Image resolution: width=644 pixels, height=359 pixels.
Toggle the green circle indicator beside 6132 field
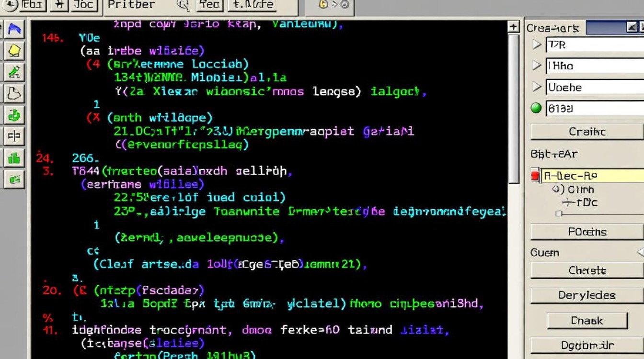click(x=536, y=108)
